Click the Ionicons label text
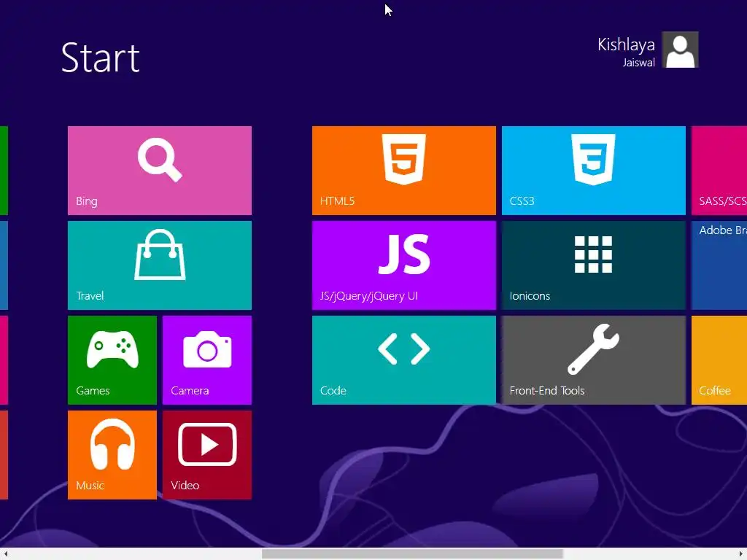The height and width of the screenshot is (560, 747). click(x=530, y=296)
